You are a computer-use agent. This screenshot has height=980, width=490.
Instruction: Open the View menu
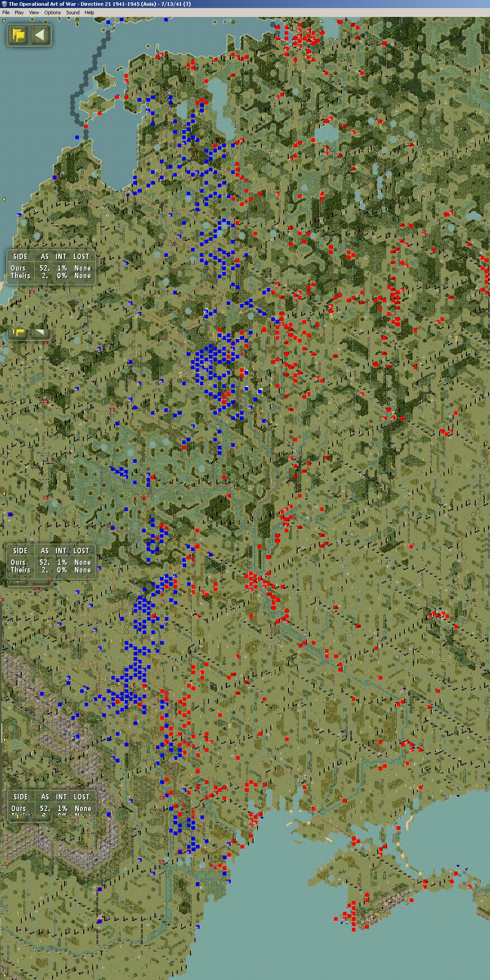click(34, 12)
